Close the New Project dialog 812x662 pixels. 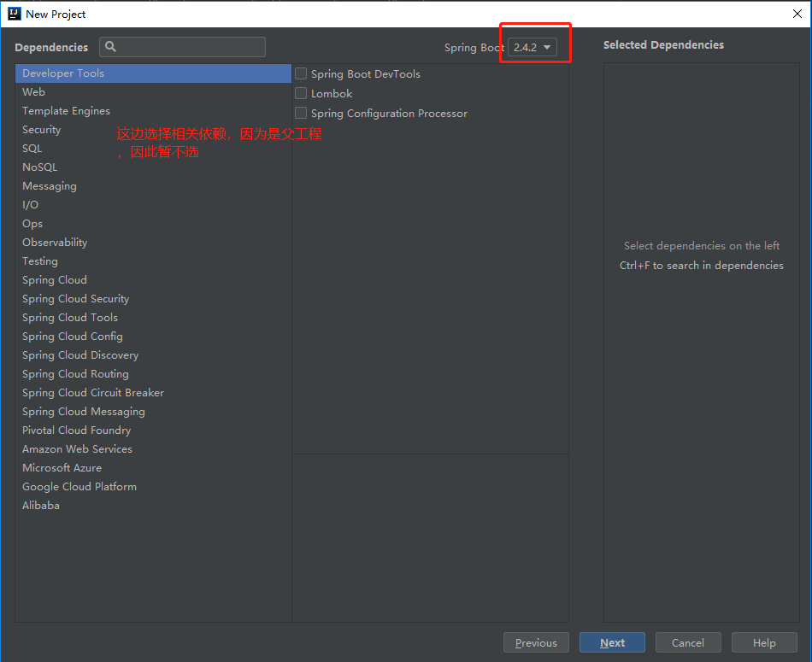coord(797,14)
